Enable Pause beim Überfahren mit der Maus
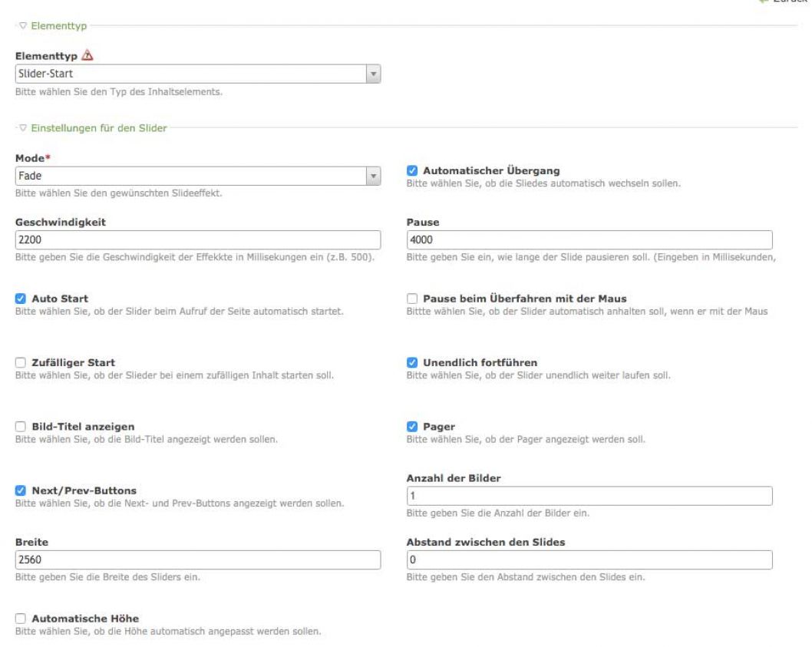Viewport: 812px width, 647px height. [411, 297]
